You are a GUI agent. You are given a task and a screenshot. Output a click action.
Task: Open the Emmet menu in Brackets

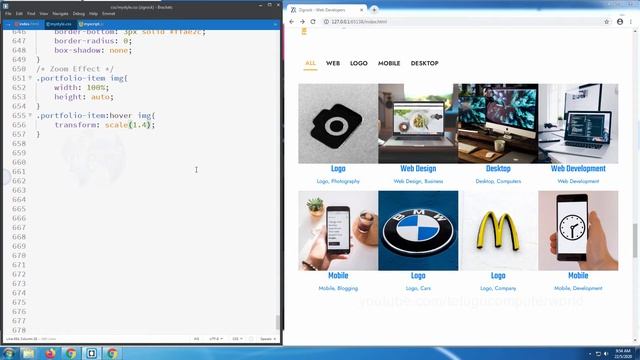point(109,13)
